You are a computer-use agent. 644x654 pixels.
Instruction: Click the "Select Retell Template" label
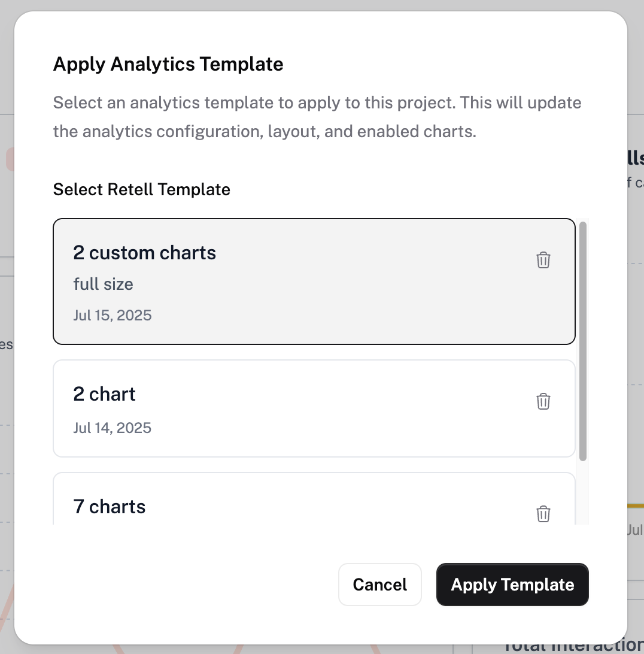(x=141, y=189)
